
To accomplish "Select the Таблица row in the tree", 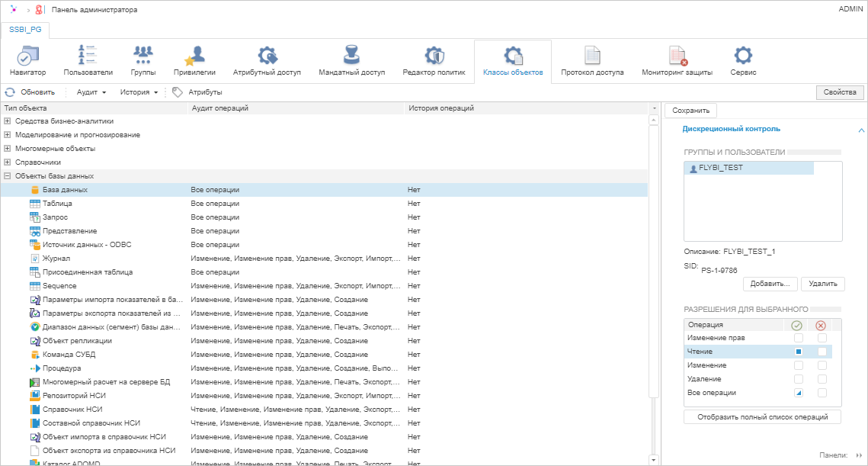I will [57, 204].
